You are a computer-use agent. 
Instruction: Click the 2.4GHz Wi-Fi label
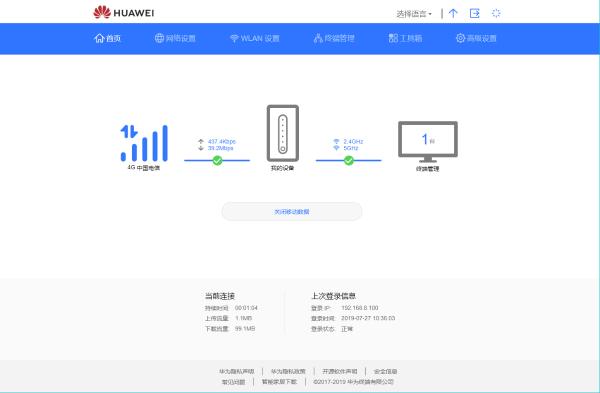pos(353,142)
